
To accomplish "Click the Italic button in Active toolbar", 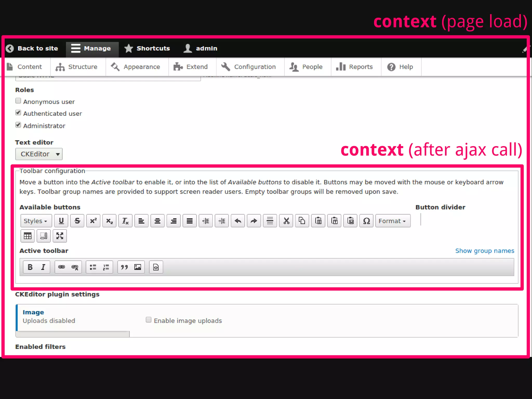I will click(x=43, y=267).
